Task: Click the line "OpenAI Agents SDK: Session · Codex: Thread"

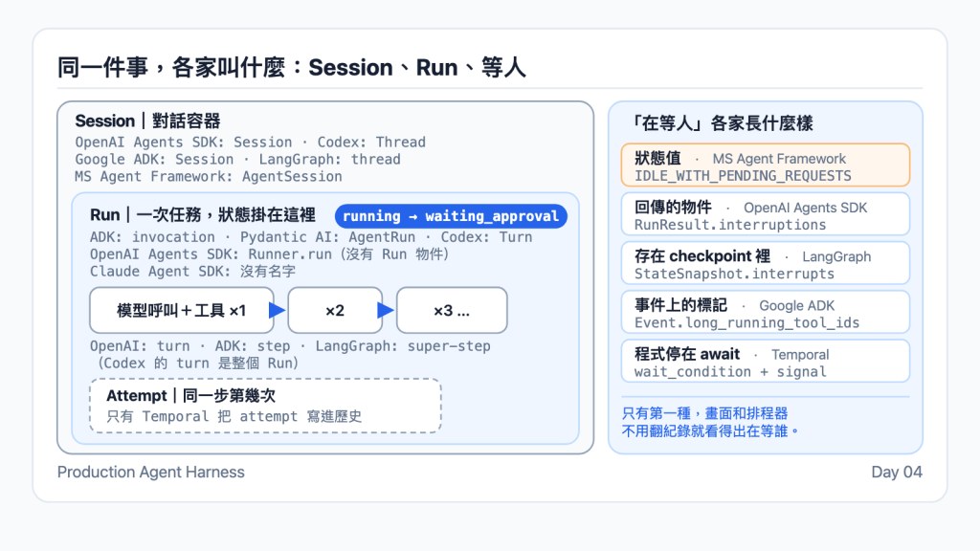Action: pos(250,143)
